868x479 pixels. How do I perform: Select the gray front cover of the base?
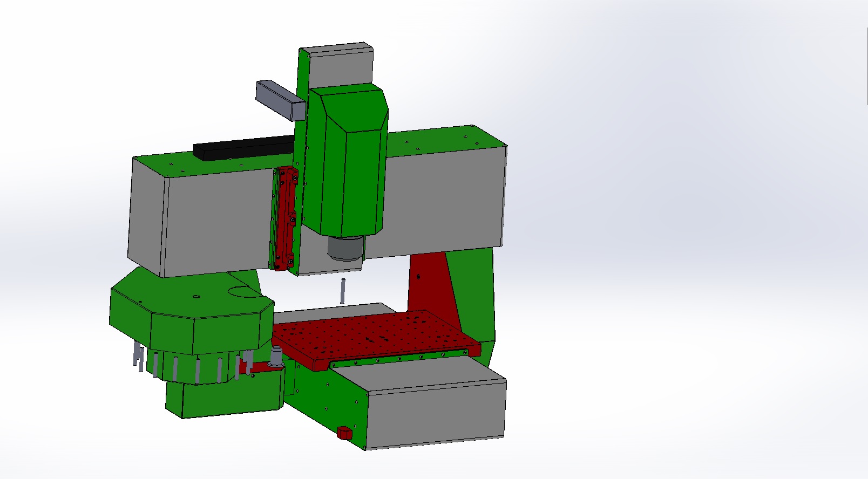436,413
